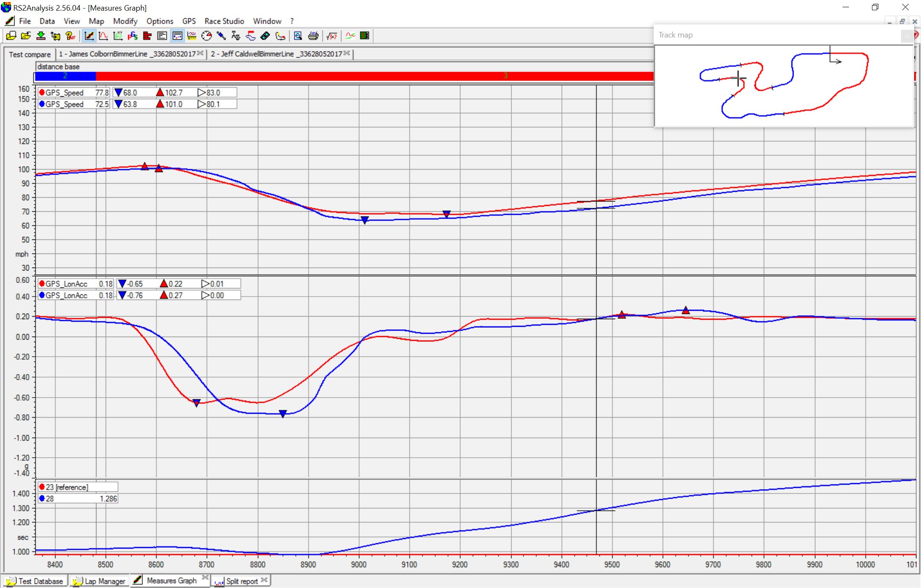
Task: Open the File menu
Action: tap(25, 21)
